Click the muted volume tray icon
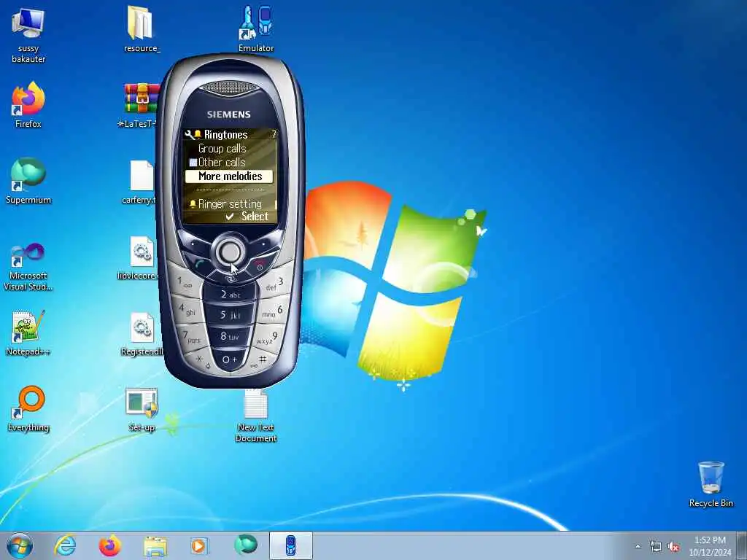Image resolution: width=747 pixels, height=560 pixels. (673, 547)
